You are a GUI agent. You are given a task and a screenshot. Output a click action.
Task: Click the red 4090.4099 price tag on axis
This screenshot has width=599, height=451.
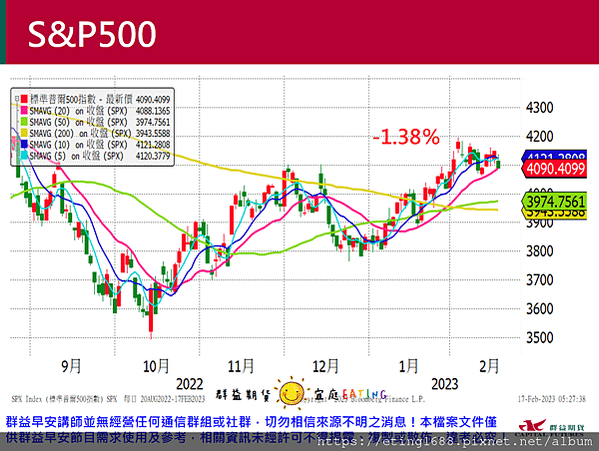[555, 169]
